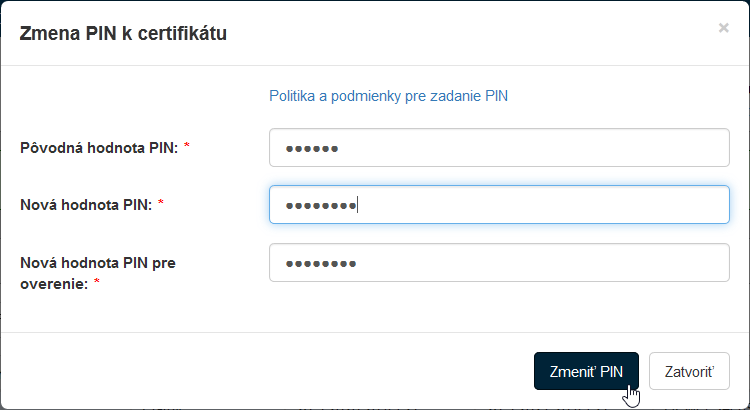
Task: Close the dialog with the X icon
Action: point(723,28)
